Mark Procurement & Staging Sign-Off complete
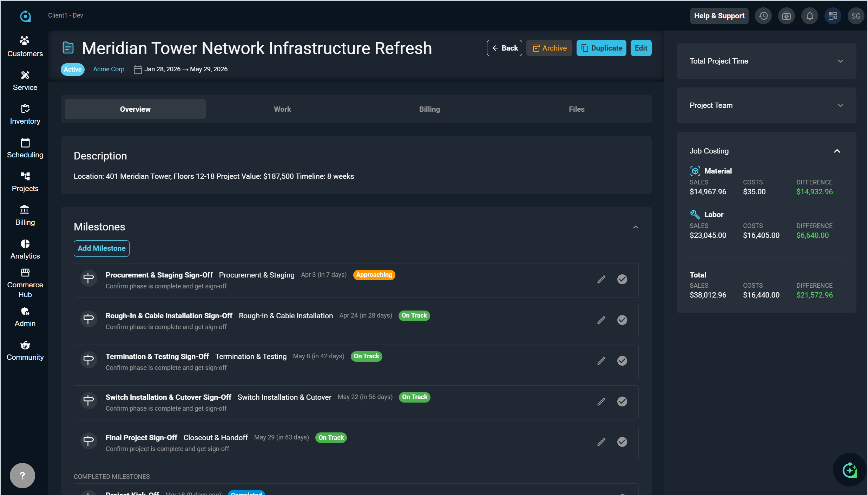 622,279
